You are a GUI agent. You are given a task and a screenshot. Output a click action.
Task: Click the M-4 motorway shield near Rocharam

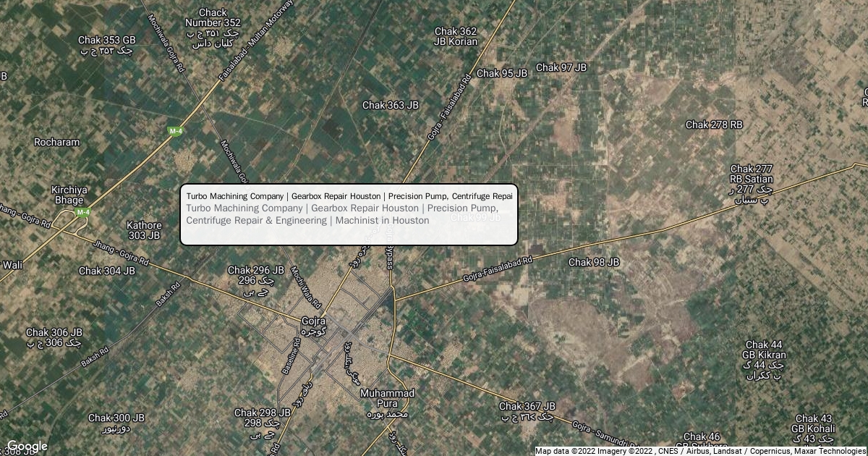[175, 131]
